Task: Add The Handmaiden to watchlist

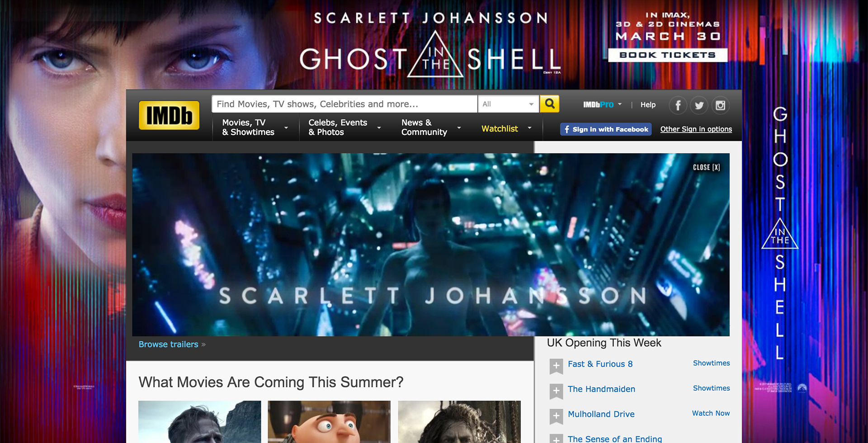Action: [556, 391]
